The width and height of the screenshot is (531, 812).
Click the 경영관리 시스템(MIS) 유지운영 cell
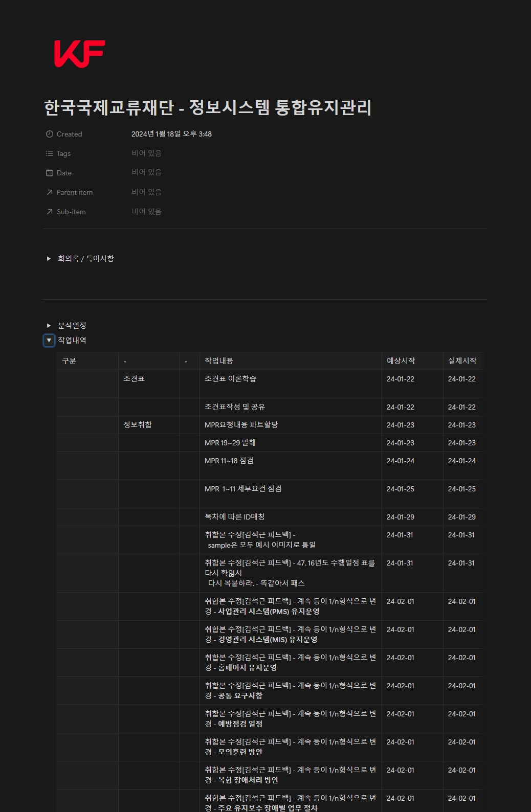click(291, 635)
